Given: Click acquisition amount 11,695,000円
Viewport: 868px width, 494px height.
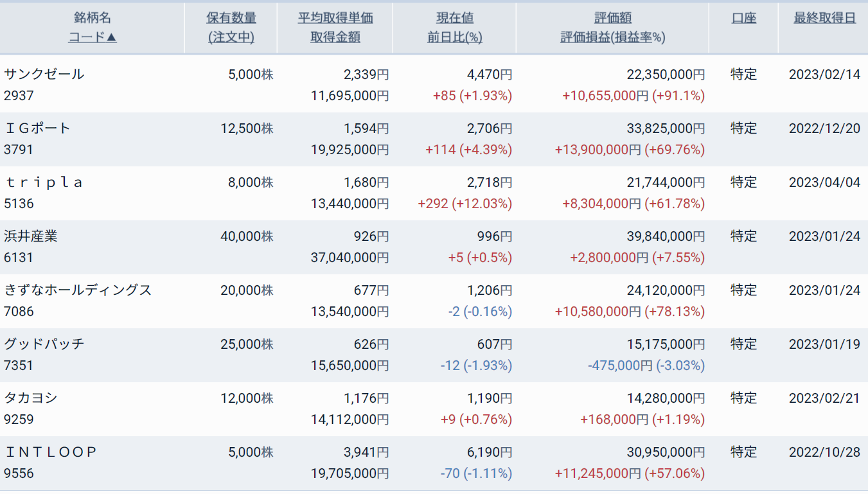Looking at the screenshot, I should (350, 96).
